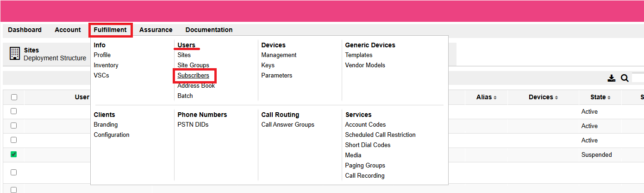This screenshot has width=644, height=193.
Task: Toggle the select-all header checkbox
Action: pyautogui.click(x=14, y=97)
